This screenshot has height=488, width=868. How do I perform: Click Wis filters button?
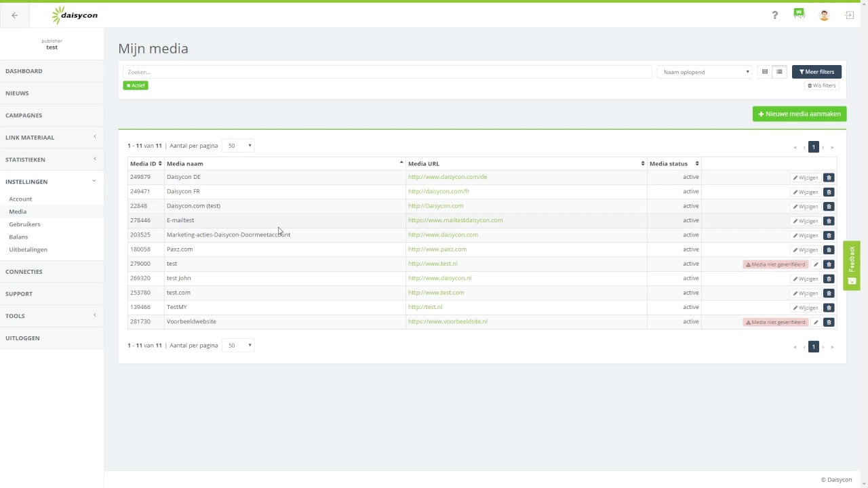click(x=821, y=85)
